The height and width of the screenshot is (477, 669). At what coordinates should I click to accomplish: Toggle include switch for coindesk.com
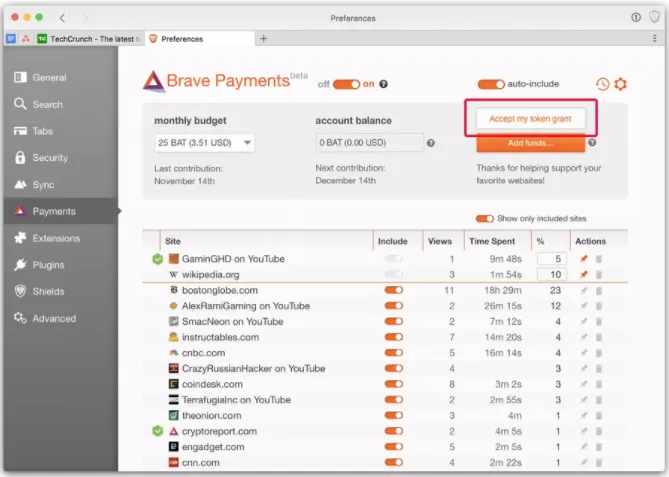(x=394, y=384)
